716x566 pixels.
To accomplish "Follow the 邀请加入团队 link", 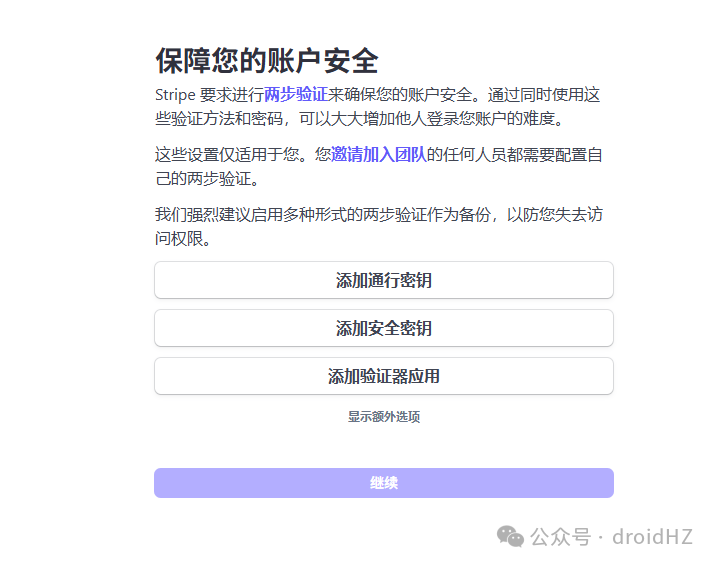I will [x=378, y=154].
